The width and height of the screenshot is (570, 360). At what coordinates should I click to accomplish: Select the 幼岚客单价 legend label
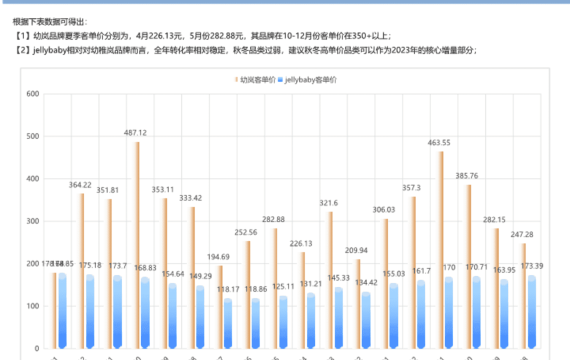(x=258, y=80)
